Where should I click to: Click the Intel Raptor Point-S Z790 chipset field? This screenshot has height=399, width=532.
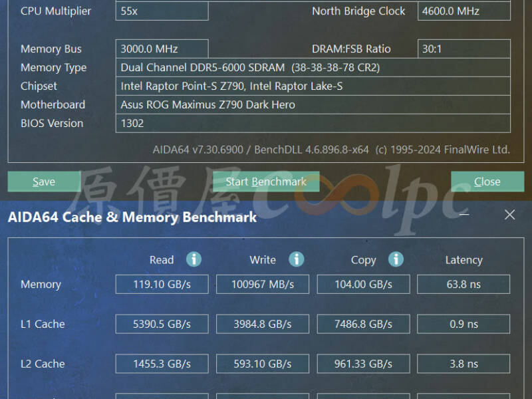click(313, 86)
